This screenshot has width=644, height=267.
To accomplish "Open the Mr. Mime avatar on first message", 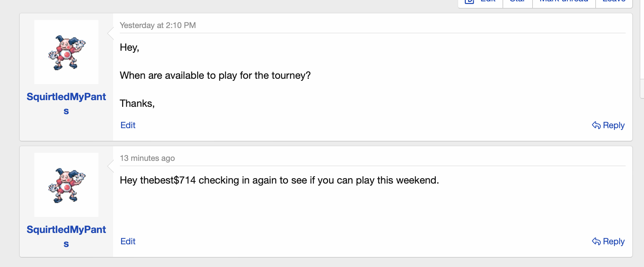I will (x=66, y=52).
